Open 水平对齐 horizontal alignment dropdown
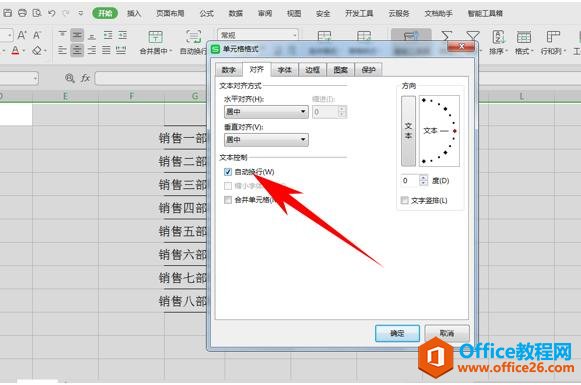 tap(266, 112)
